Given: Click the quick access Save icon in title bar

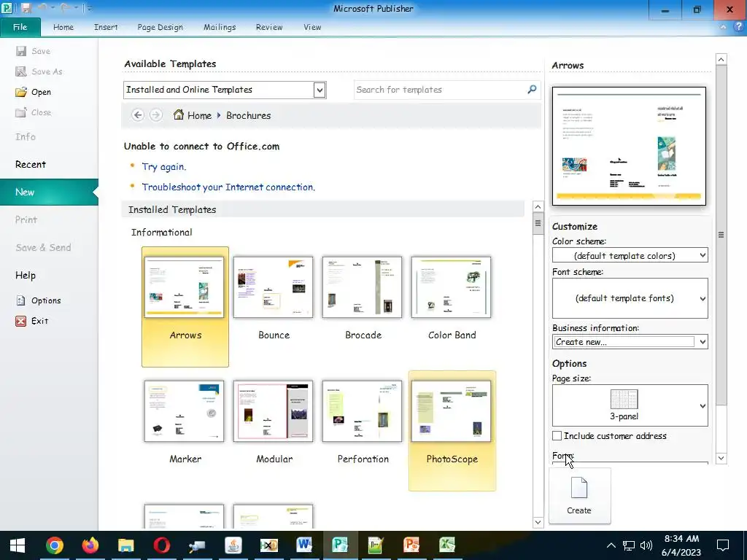Looking at the screenshot, I should (26, 8).
